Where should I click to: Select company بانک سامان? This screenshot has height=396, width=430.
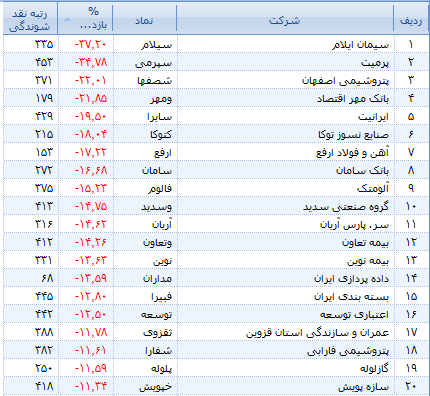click(x=362, y=171)
